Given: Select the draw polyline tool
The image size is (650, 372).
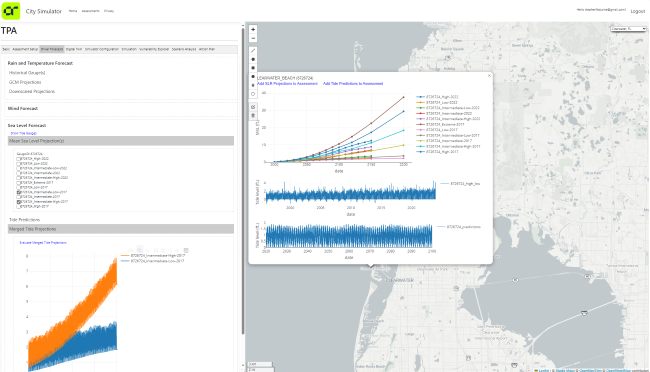Looking at the screenshot, I should pyautogui.click(x=253, y=51).
